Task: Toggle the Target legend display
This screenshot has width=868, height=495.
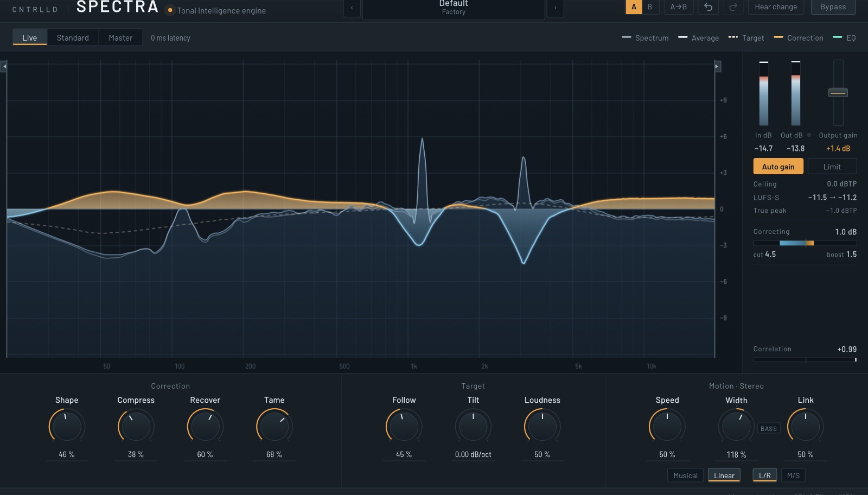Action: coord(746,38)
